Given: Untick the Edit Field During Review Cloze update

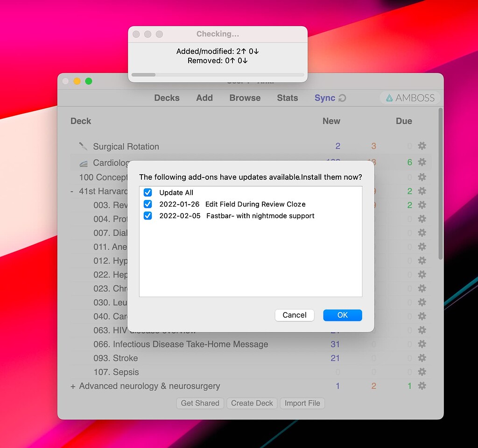Looking at the screenshot, I should point(148,204).
